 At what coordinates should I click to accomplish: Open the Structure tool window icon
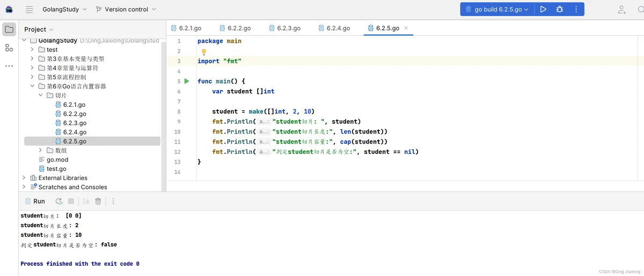9,48
